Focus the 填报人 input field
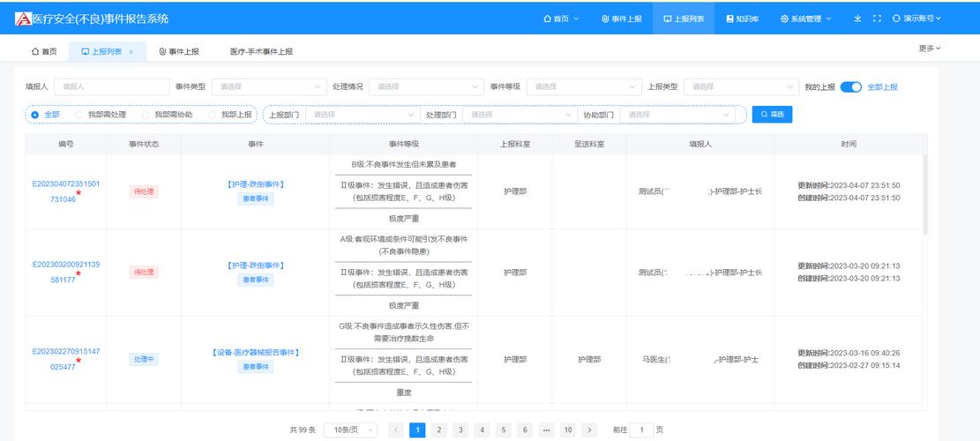 tap(112, 86)
